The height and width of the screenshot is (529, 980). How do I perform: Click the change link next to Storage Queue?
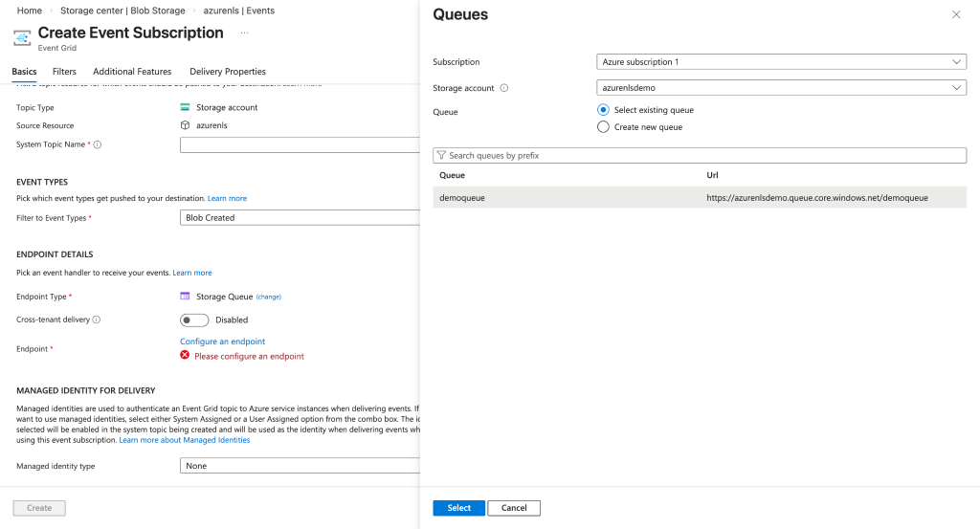pos(269,297)
